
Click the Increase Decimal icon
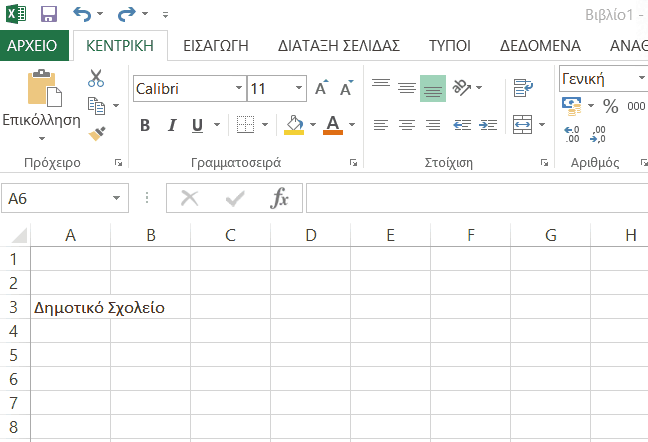coord(572,133)
